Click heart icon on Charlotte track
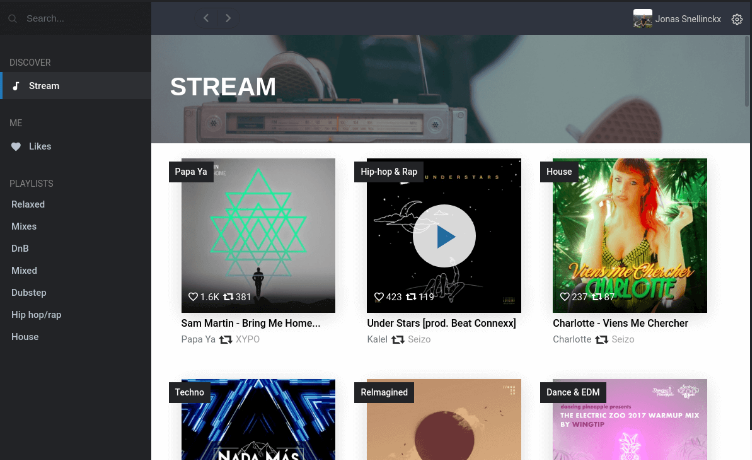This screenshot has width=752, height=460. click(564, 296)
